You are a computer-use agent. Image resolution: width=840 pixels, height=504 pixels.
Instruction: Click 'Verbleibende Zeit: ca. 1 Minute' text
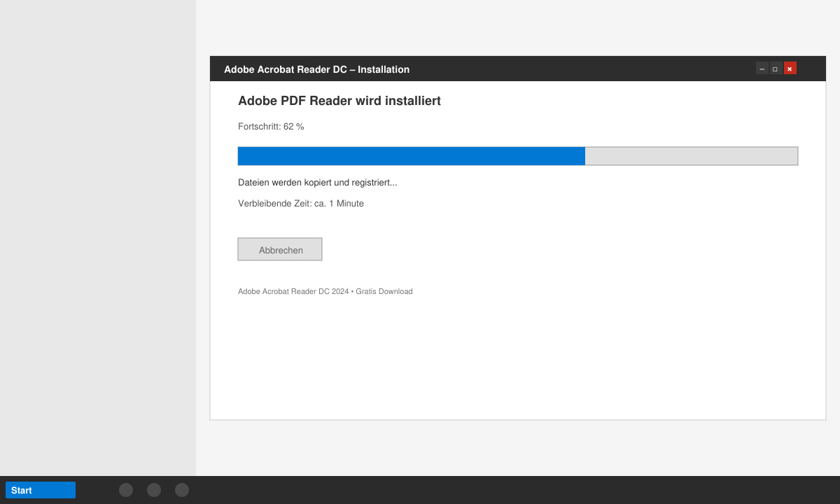(301, 204)
